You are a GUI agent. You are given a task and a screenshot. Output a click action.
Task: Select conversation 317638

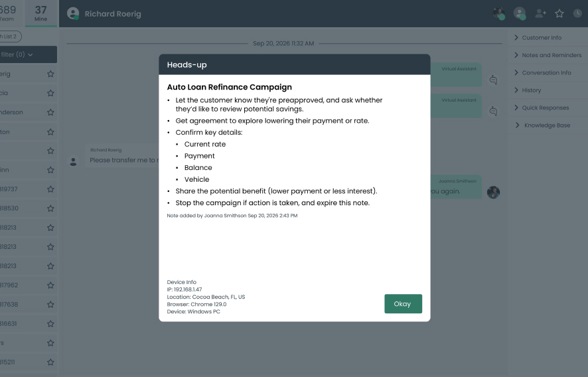pyautogui.click(x=29, y=304)
